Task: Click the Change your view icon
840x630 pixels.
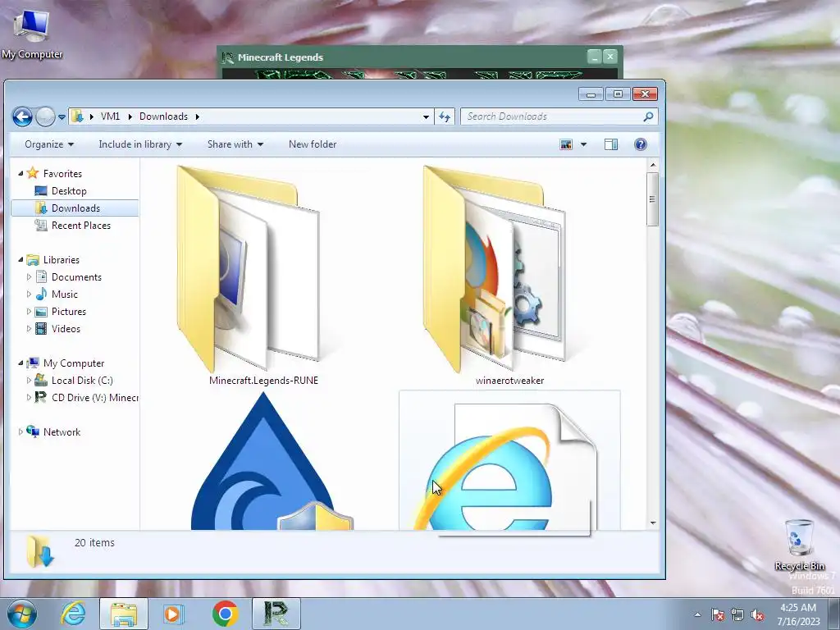Action: pos(566,144)
